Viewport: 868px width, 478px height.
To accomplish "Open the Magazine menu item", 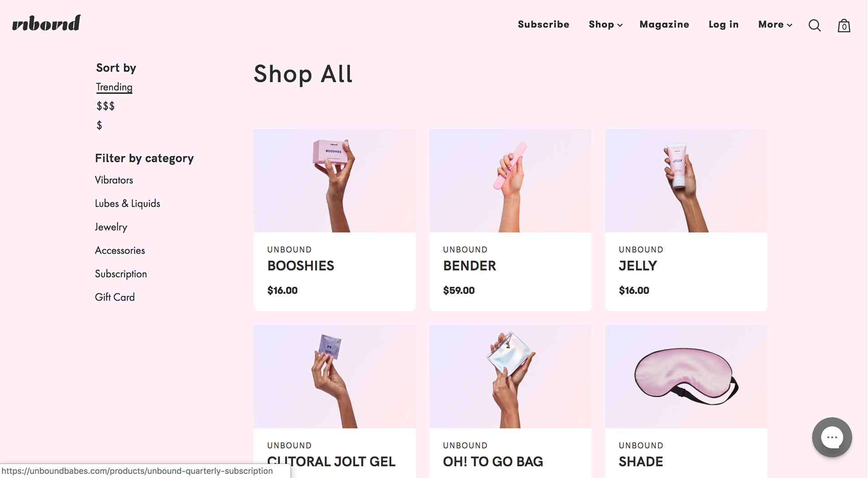I will [664, 24].
